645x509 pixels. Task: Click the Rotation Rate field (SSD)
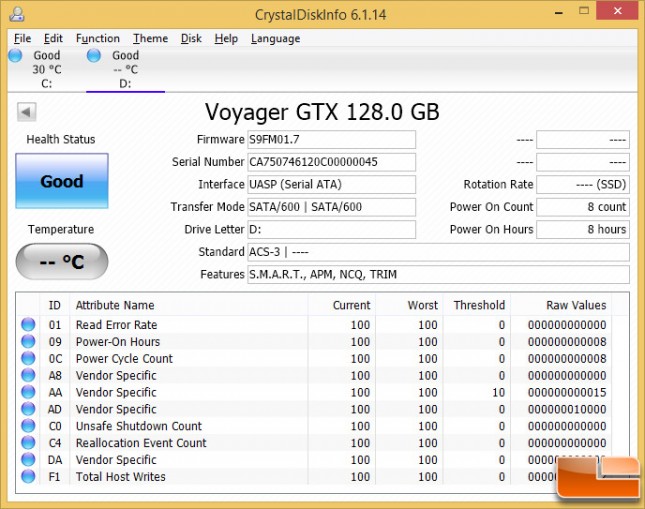click(x=583, y=184)
